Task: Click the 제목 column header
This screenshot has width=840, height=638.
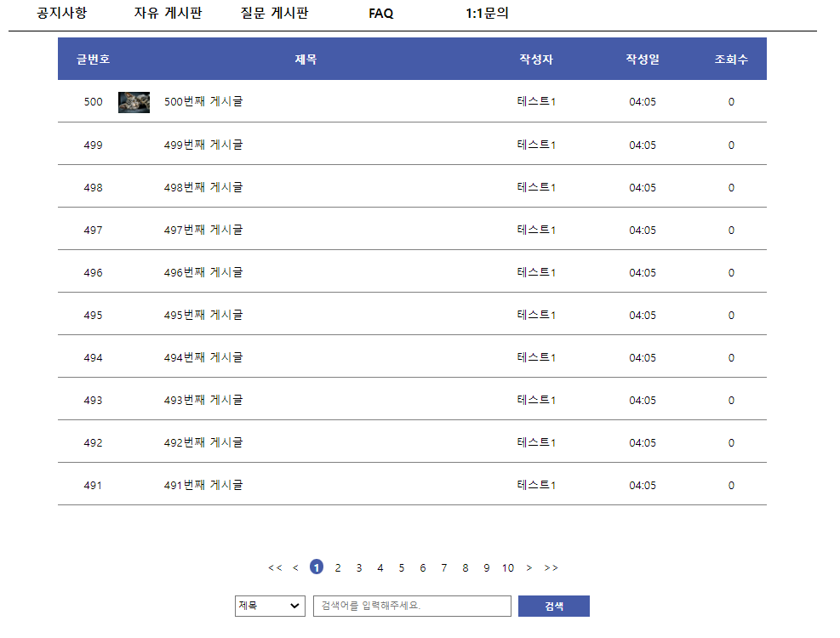Action: pos(306,59)
